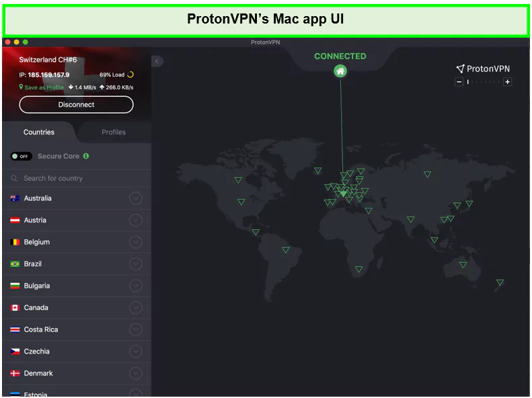Viewport: 532px width, 398px height.
Task: Click the pin icon beside Save as Profile
Action: [21, 87]
